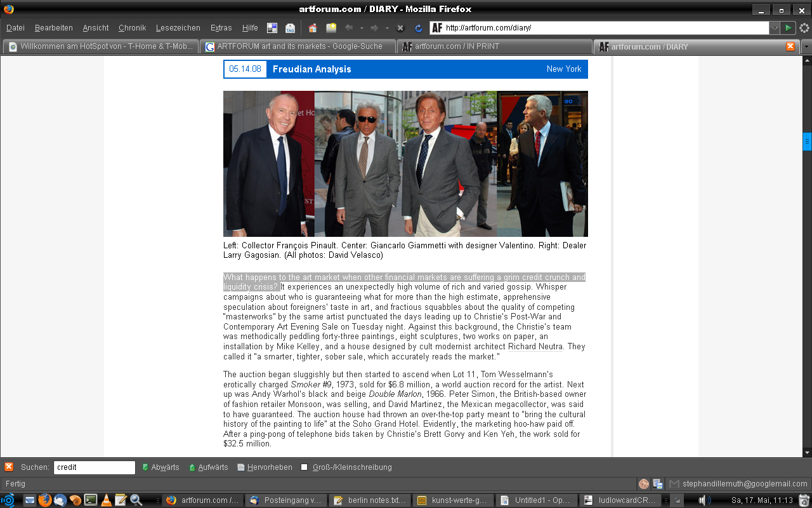812x508 pixels.
Task: Click the TAG icon in the toolbar
Action: (x=290, y=28)
